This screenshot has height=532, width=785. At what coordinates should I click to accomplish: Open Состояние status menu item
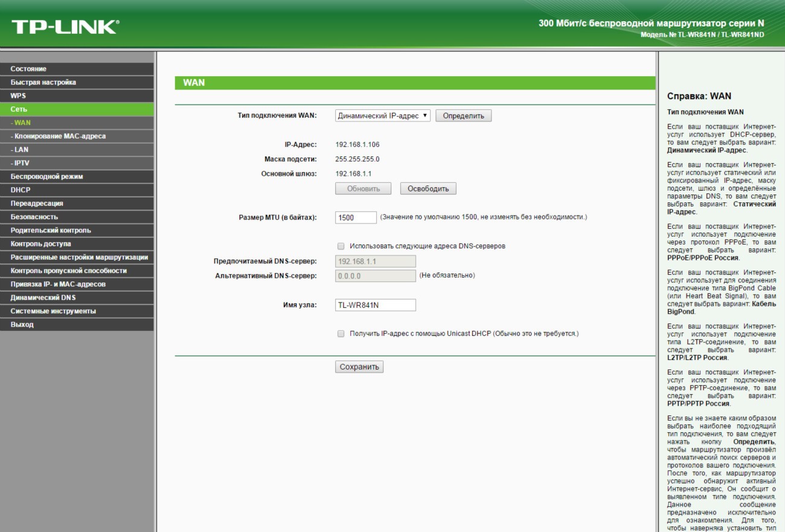click(28, 69)
